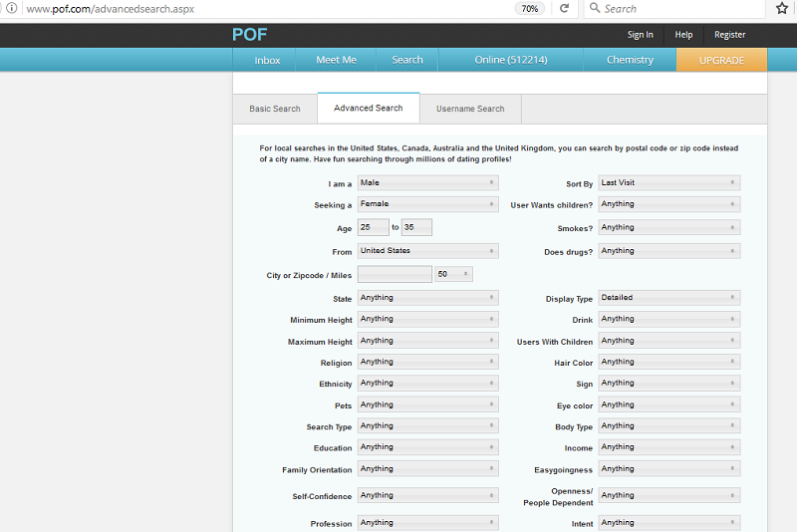Open the From United States dropdown
The image size is (797, 532).
click(x=428, y=251)
